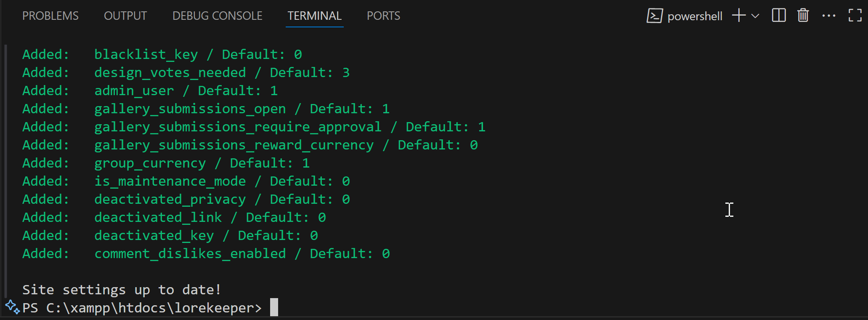
Task: Select the DEBUG CONSOLE tab
Action: (x=217, y=16)
